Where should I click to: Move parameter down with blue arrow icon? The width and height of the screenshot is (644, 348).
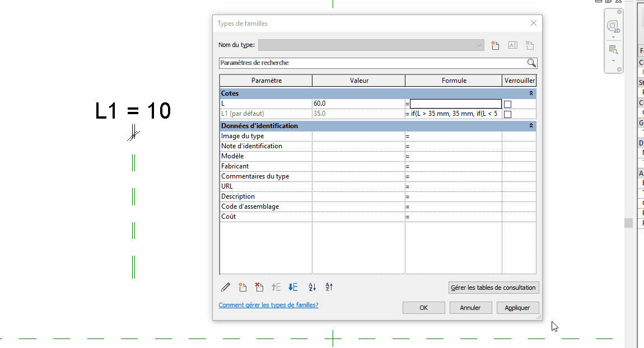[293, 287]
